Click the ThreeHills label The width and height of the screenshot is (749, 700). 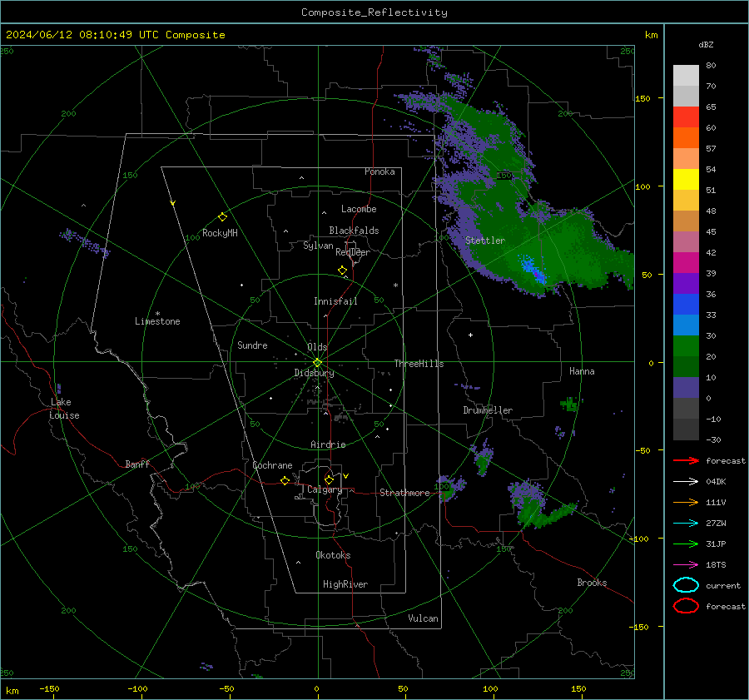coord(419,364)
